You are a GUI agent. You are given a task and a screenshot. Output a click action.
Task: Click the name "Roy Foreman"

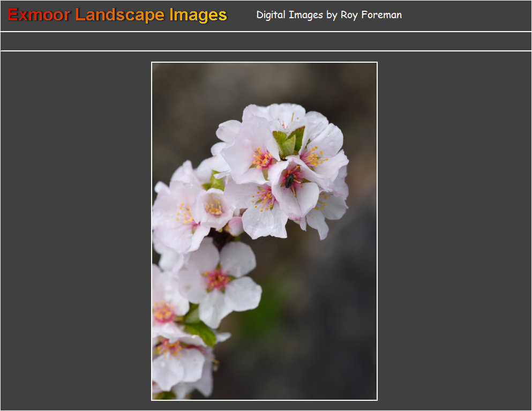pos(371,15)
